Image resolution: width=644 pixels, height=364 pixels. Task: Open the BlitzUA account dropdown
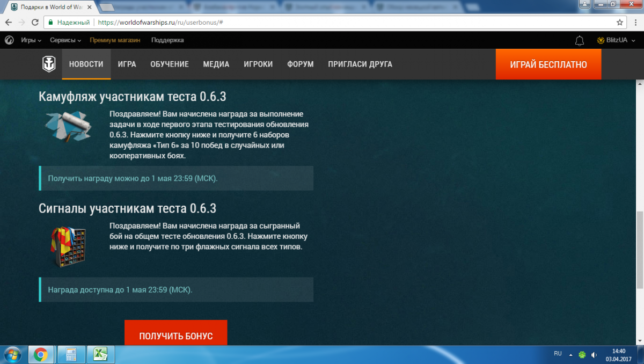[x=615, y=40]
